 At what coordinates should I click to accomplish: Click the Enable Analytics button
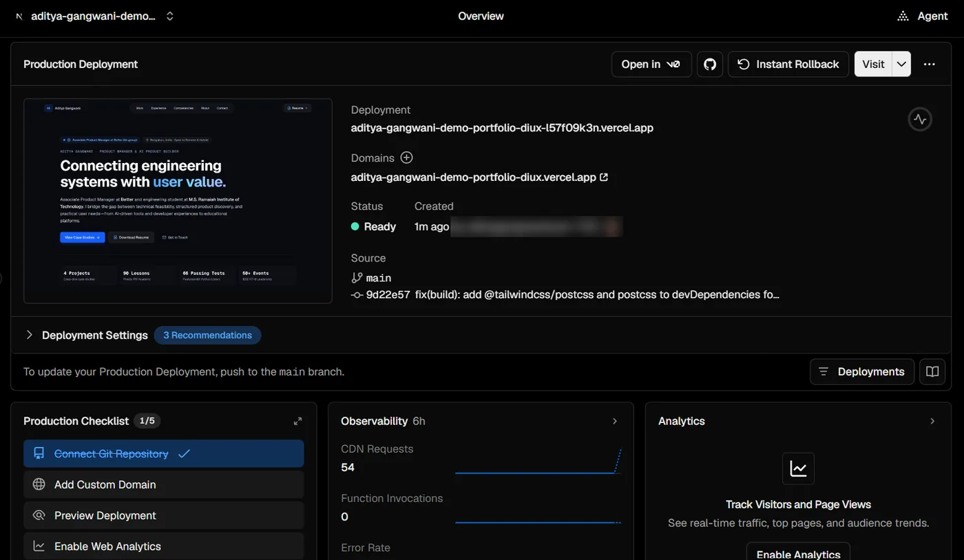[x=799, y=551]
